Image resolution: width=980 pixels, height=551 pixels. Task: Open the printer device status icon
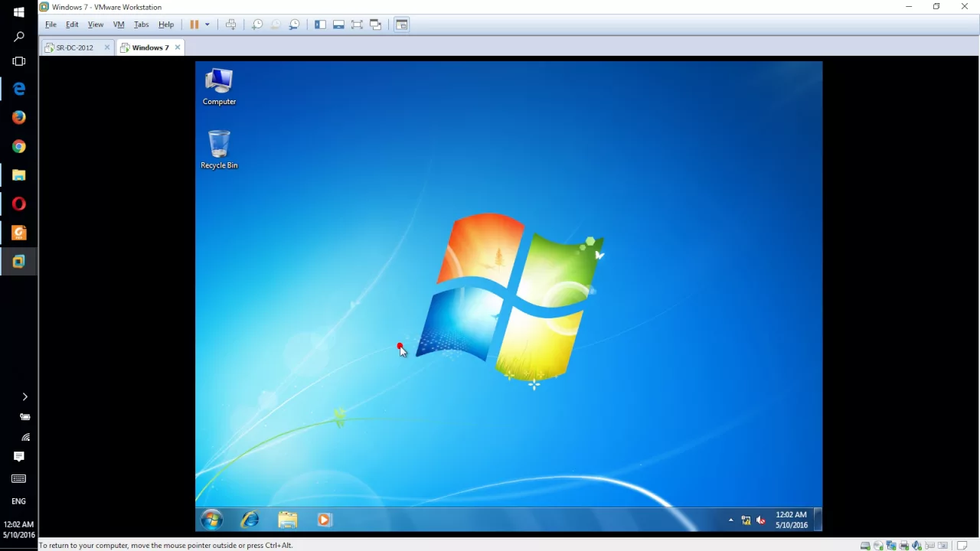coord(903,546)
